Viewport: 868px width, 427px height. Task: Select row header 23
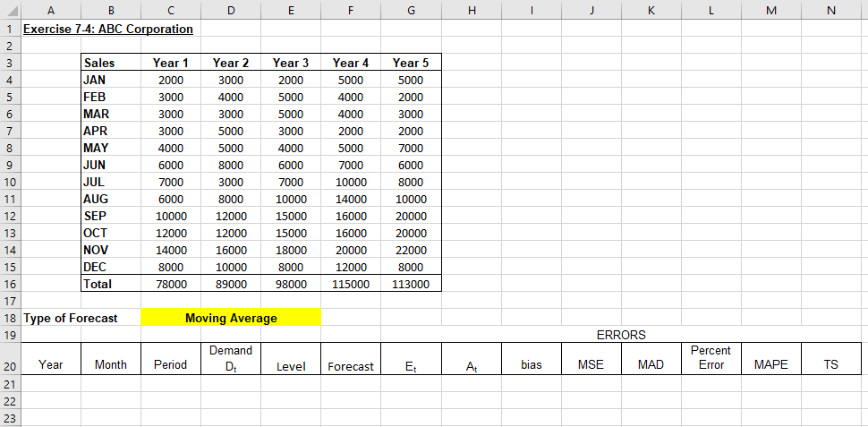11,418
